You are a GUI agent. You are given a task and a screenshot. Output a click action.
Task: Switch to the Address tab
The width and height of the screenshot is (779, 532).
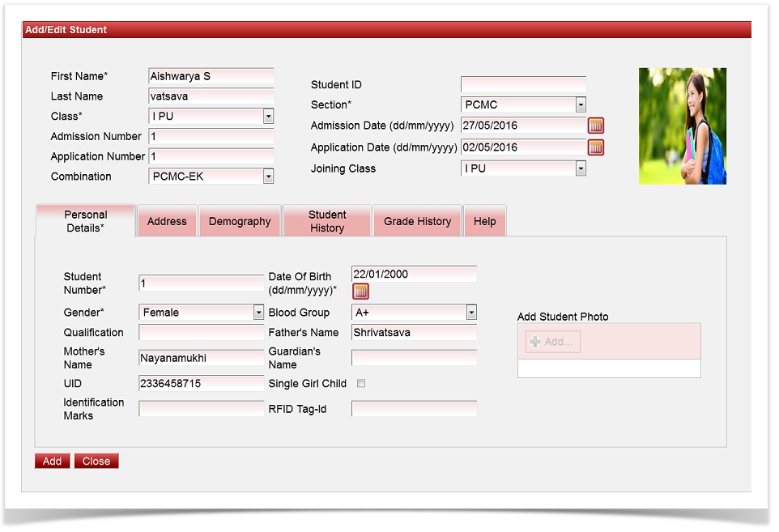click(167, 221)
